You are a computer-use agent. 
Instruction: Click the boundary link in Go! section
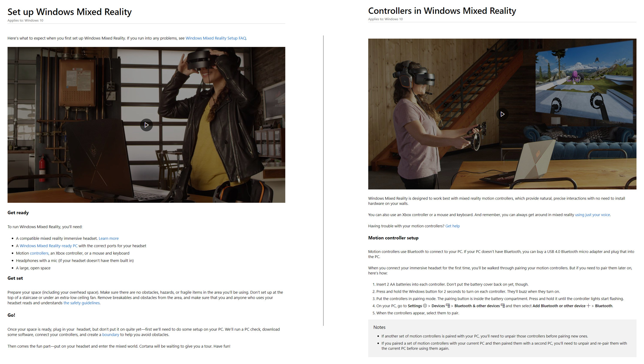point(111,335)
